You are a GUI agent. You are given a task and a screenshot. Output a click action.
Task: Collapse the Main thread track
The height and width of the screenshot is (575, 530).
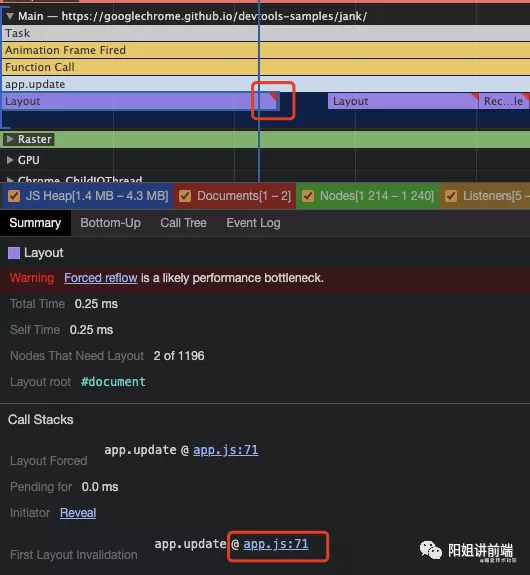[x=10, y=16]
